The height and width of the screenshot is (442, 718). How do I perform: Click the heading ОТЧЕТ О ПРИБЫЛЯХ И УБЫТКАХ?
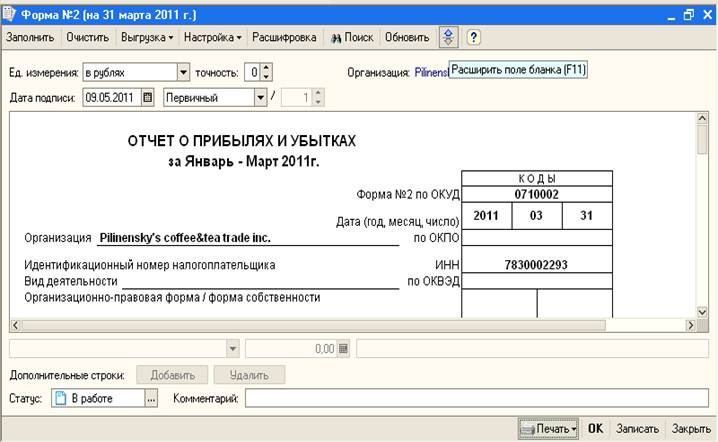tap(242, 141)
